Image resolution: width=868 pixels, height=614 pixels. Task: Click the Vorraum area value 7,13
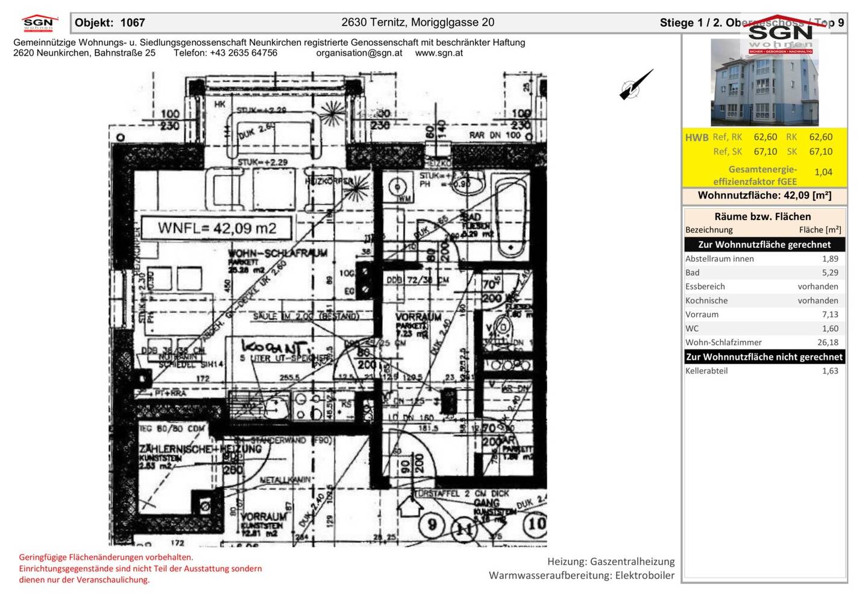pos(830,314)
